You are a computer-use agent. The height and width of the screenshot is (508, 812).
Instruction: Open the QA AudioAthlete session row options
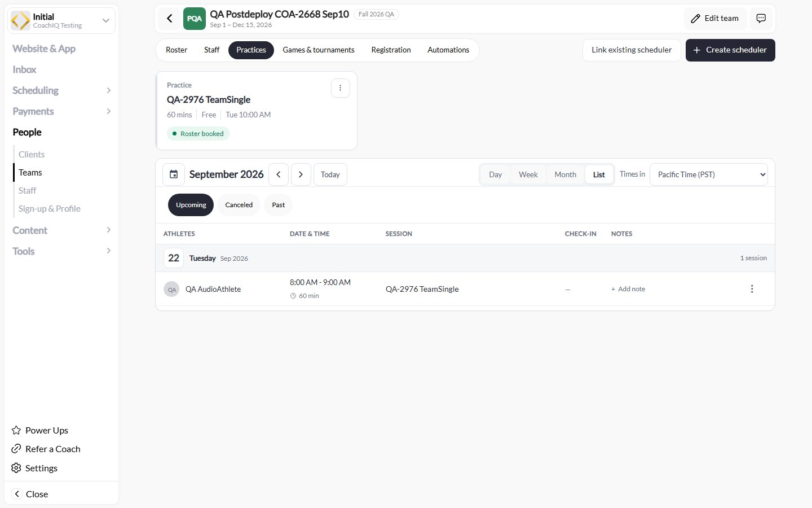pos(752,289)
